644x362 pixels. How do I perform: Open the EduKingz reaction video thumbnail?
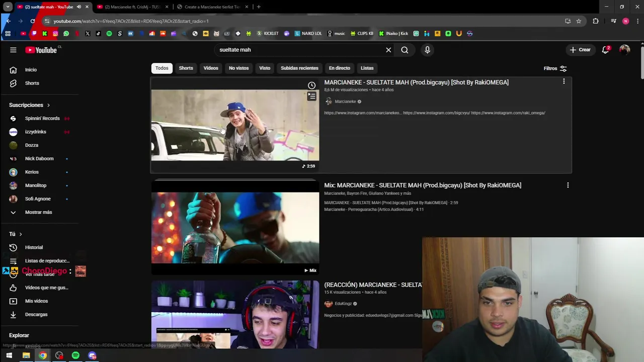[235, 315]
